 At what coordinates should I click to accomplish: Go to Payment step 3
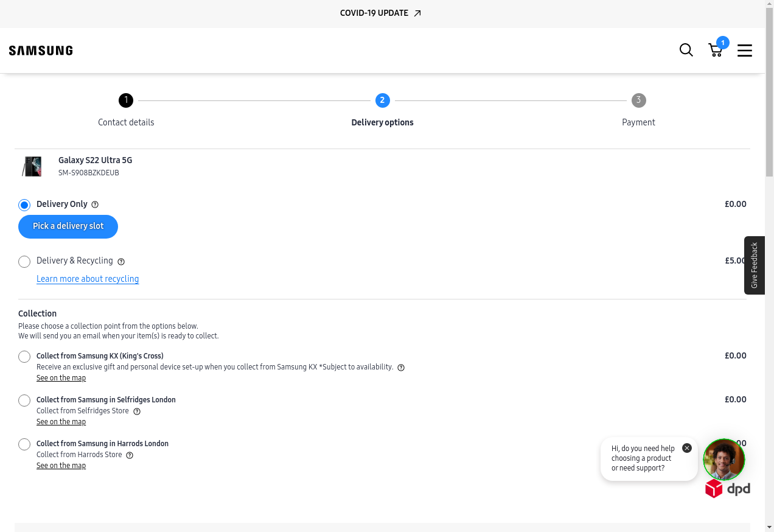(x=638, y=100)
